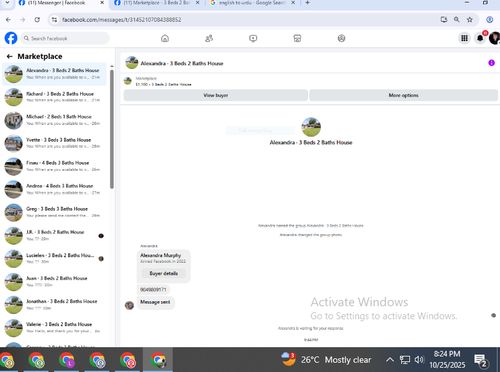Switch to the Marketplace 3 Beds tab
Viewport: 500px width, 372px height.
tap(157, 3)
